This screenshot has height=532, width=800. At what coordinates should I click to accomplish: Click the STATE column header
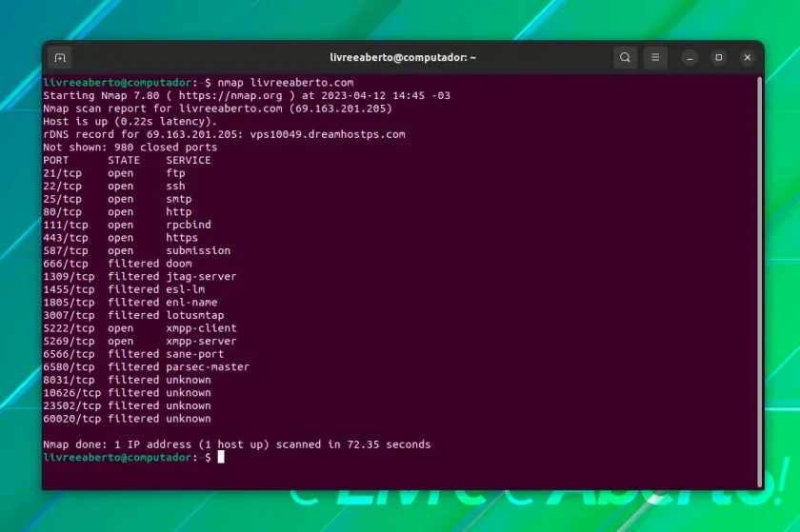pyautogui.click(x=124, y=160)
